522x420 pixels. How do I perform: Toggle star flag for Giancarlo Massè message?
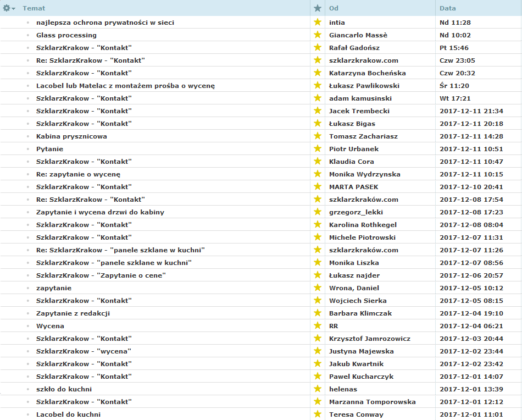318,35
